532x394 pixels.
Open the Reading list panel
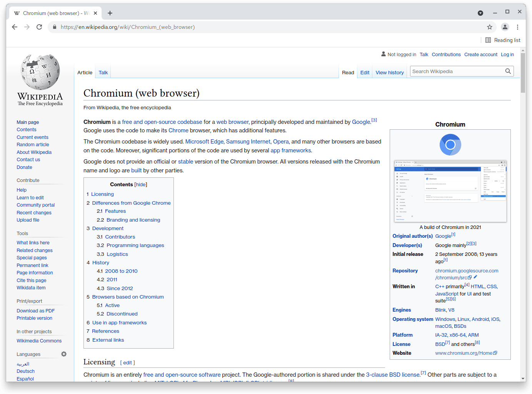coord(503,40)
